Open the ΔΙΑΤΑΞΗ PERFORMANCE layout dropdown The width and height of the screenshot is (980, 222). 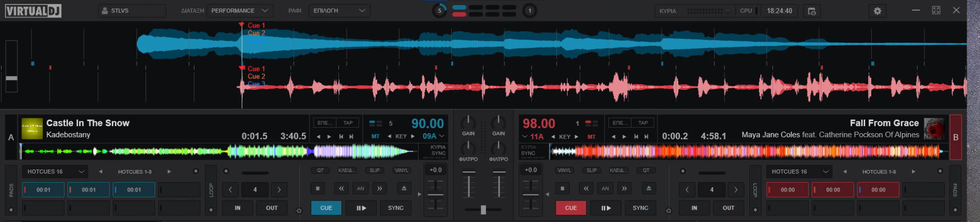click(x=239, y=11)
